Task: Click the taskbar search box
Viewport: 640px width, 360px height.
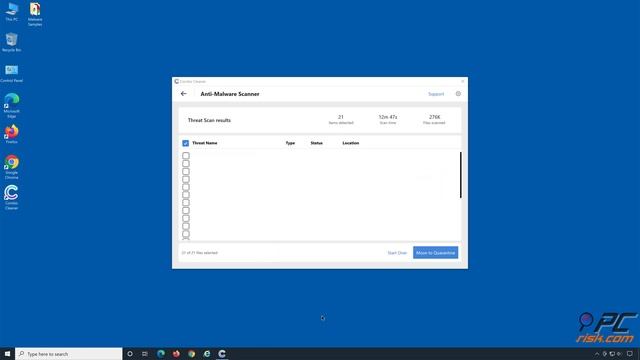Action: (69, 353)
